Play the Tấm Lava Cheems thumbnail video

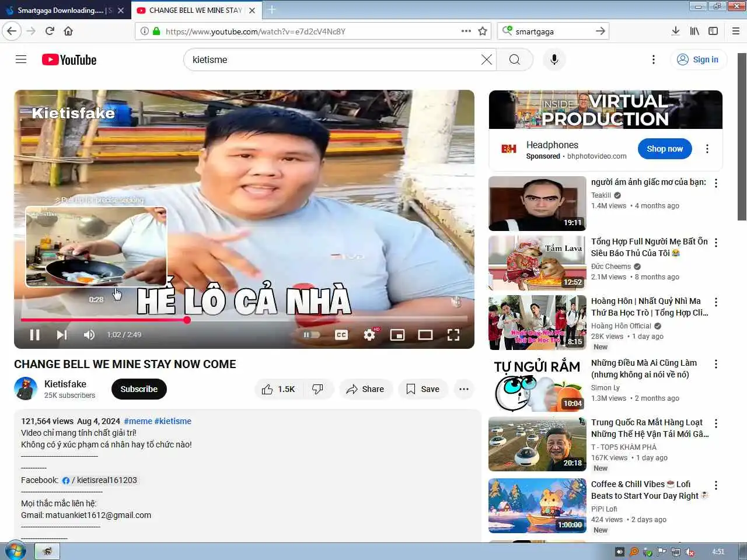pyautogui.click(x=537, y=263)
